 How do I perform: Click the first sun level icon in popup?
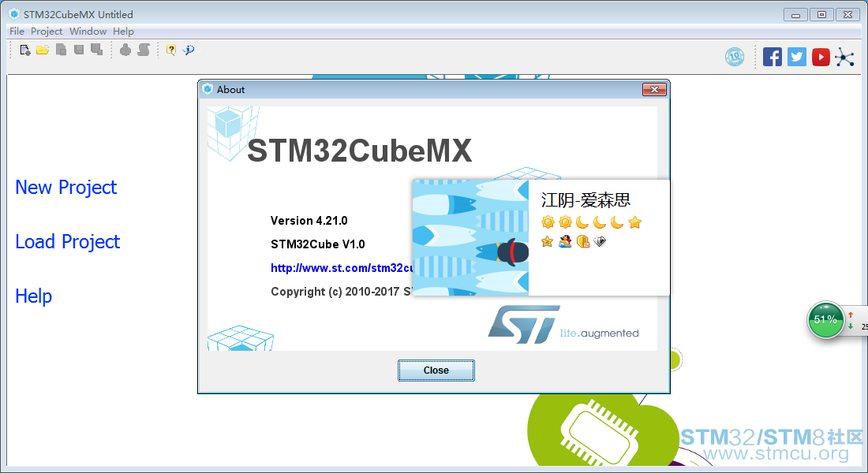click(x=548, y=222)
